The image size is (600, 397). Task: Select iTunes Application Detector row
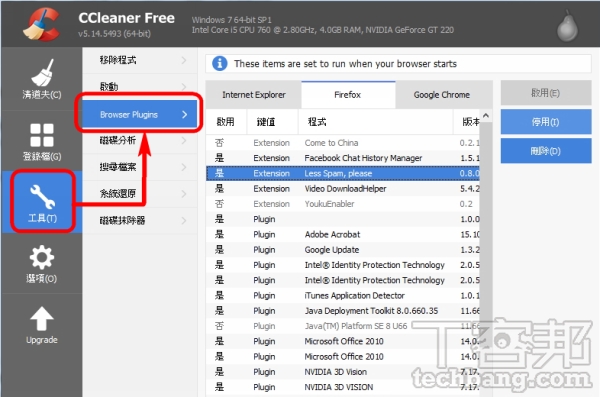(343, 296)
